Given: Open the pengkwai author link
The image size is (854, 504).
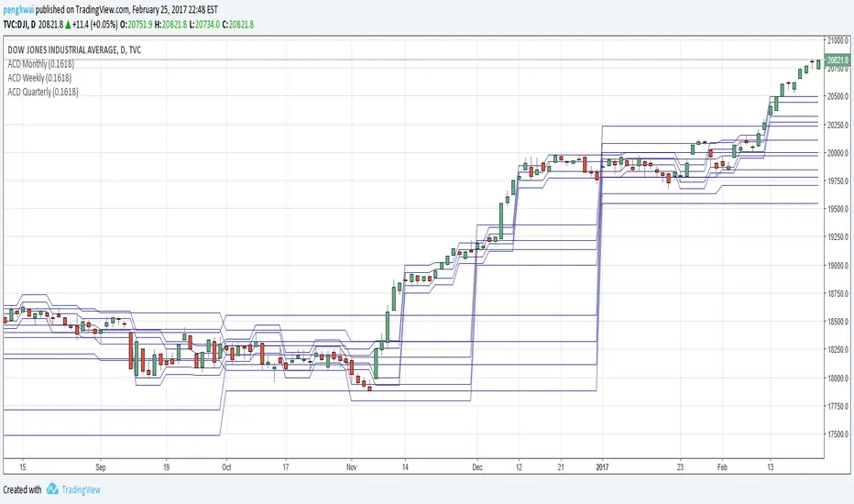Looking at the screenshot, I should [18, 10].
